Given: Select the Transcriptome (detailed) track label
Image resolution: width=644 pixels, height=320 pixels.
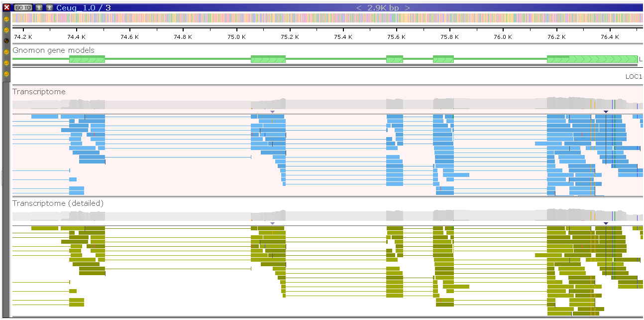Looking at the screenshot, I should click(58, 203).
